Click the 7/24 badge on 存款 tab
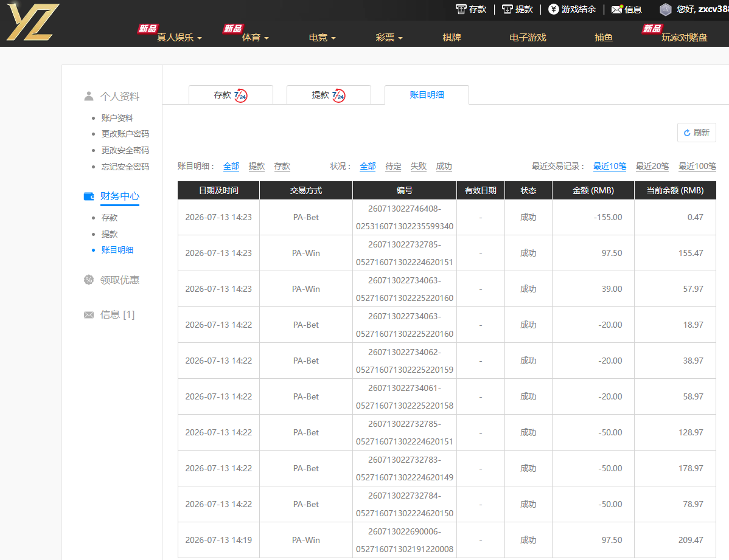 pos(241,95)
